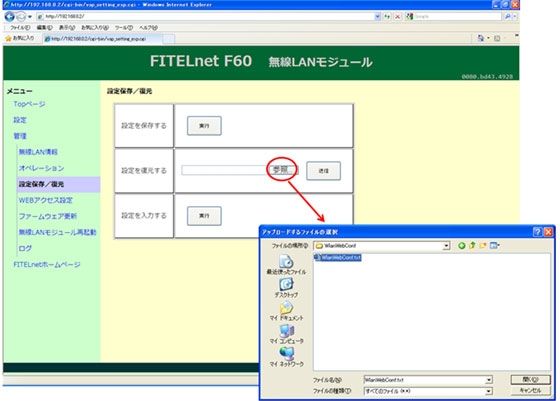The height and width of the screenshot is (401, 560).
Task: Click the refresh icon beside the address bar
Action: [x=387, y=16]
